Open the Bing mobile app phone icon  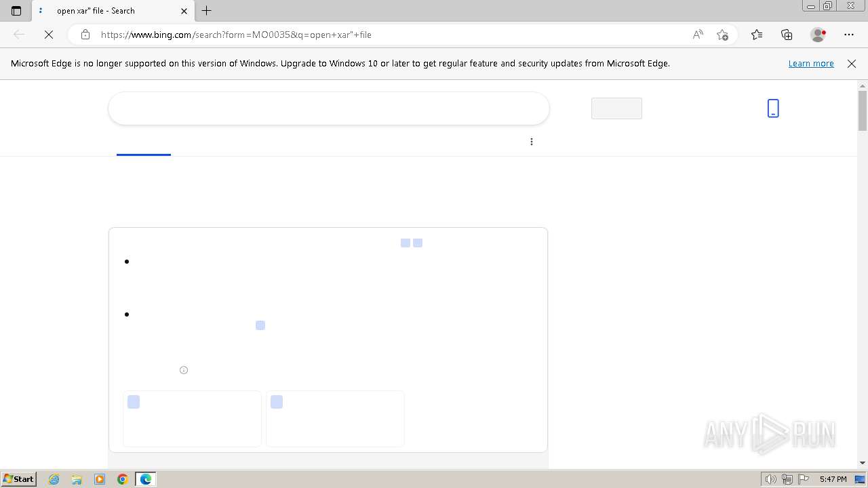click(773, 108)
